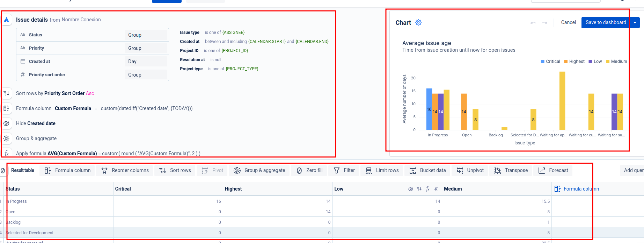Image resolution: width=644 pixels, height=243 pixels.
Task: Click the sort icon in Low column header
Action: [x=419, y=189]
